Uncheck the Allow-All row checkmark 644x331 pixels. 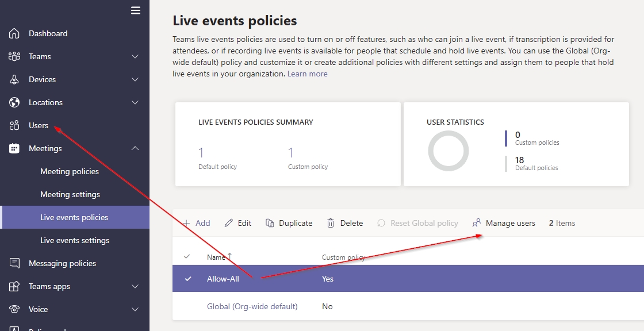pyautogui.click(x=187, y=279)
